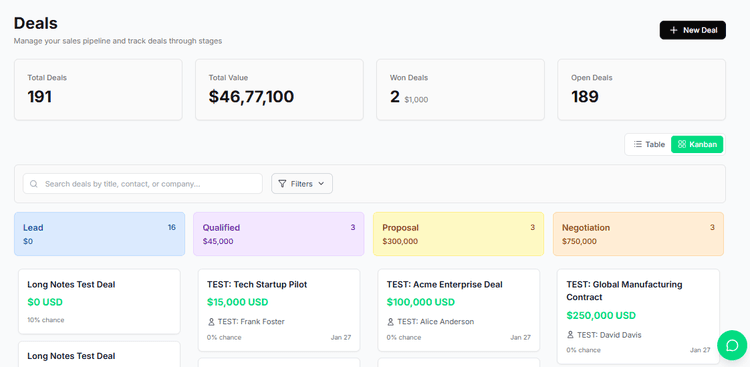This screenshot has width=750, height=367.
Task: Click the $100,000 USD amount
Action: click(420, 302)
